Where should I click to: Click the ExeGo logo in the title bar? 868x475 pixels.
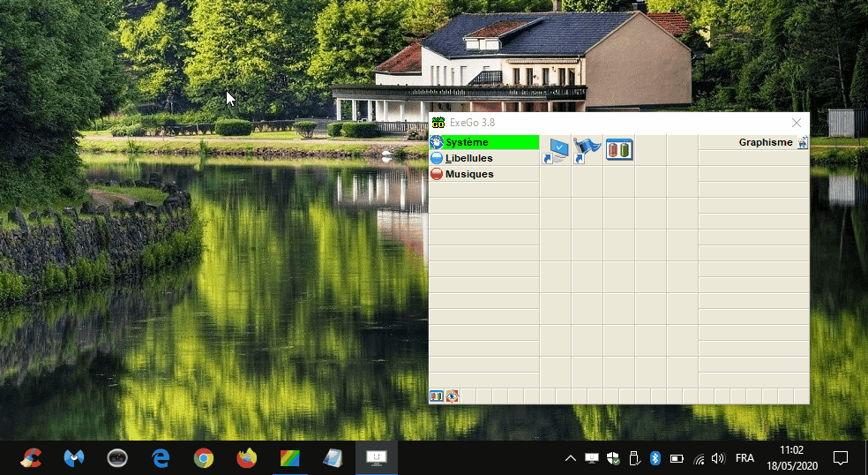(x=438, y=123)
